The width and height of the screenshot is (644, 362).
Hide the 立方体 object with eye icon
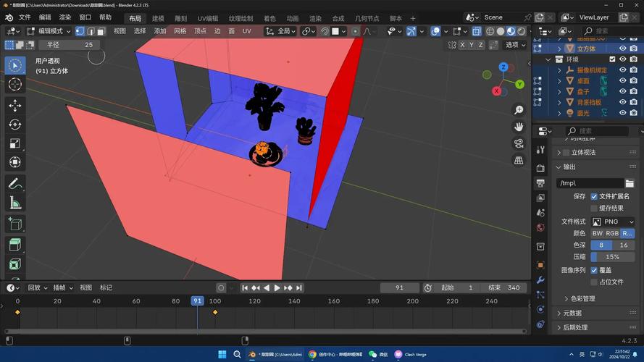(623, 49)
